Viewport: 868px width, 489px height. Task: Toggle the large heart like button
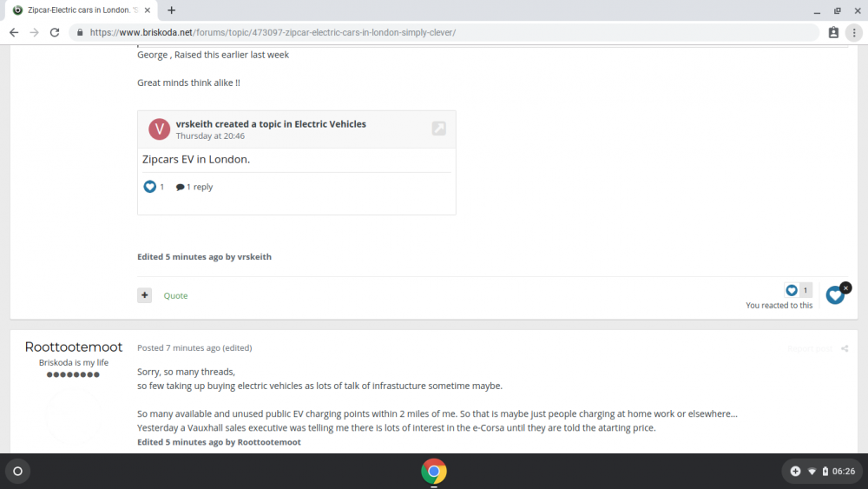834,295
